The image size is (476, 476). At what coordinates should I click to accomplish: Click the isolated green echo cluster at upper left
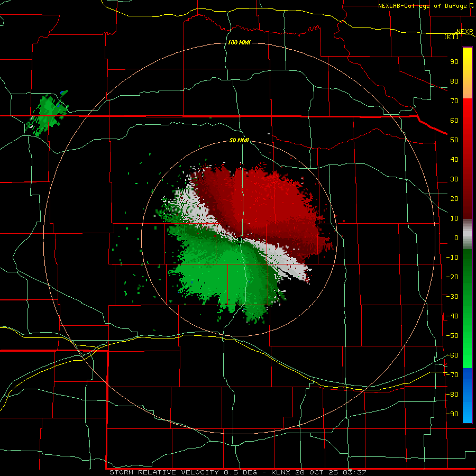[x=48, y=113]
